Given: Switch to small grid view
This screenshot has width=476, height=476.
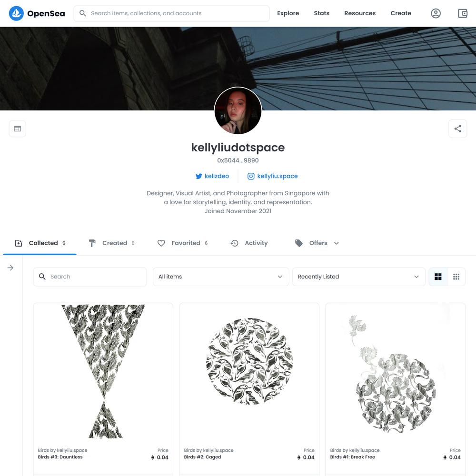Looking at the screenshot, I should (x=456, y=277).
